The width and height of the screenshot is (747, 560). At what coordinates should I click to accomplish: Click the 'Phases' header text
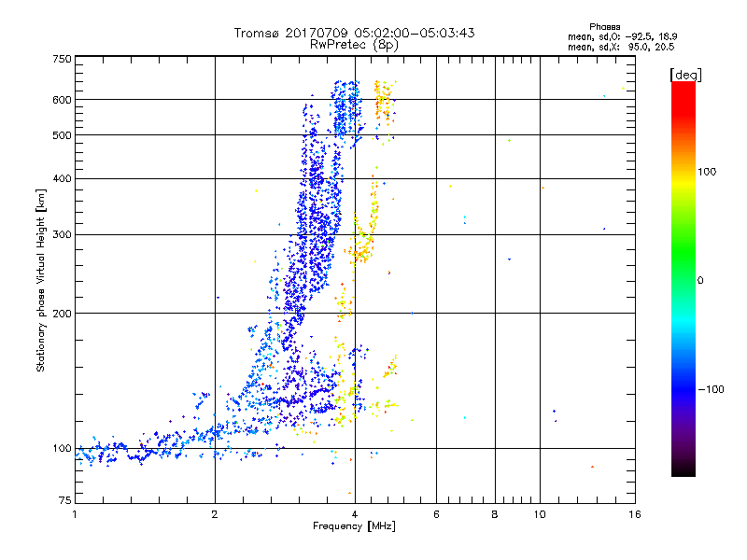click(x=604, y=27)
